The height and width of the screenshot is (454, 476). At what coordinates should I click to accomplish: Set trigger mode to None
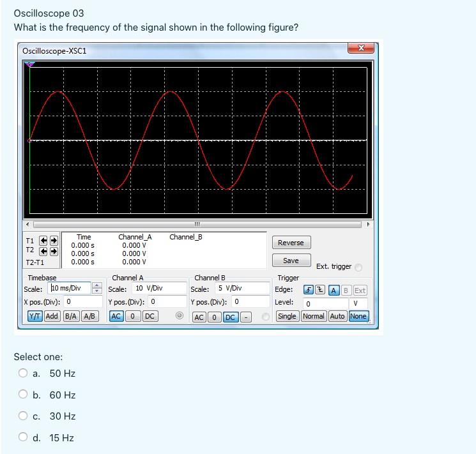(x=358, y=316)
